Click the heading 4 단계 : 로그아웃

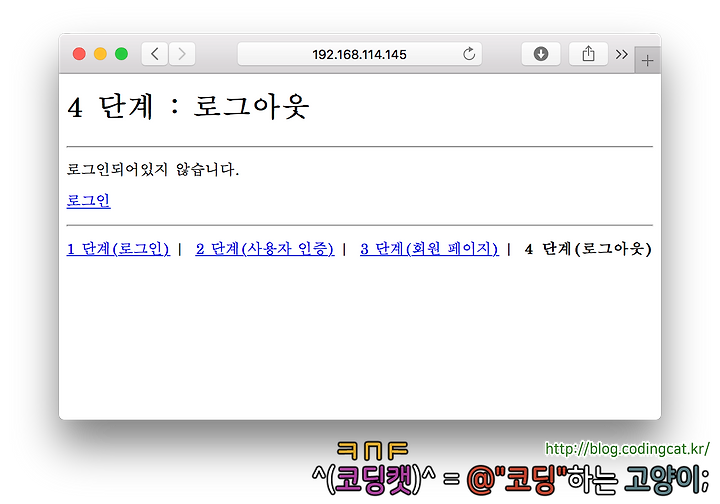[x=188, y=106]
